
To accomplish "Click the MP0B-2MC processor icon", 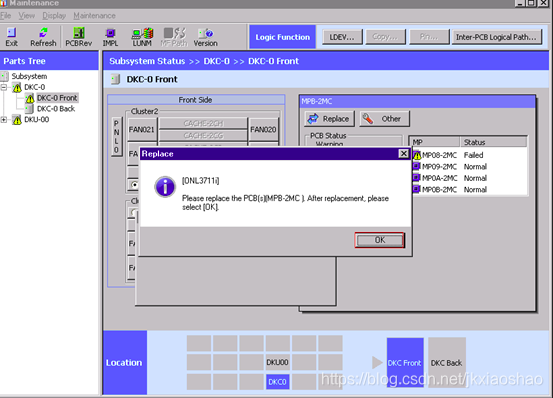I will pyautogui.click(x=417, y=189).
